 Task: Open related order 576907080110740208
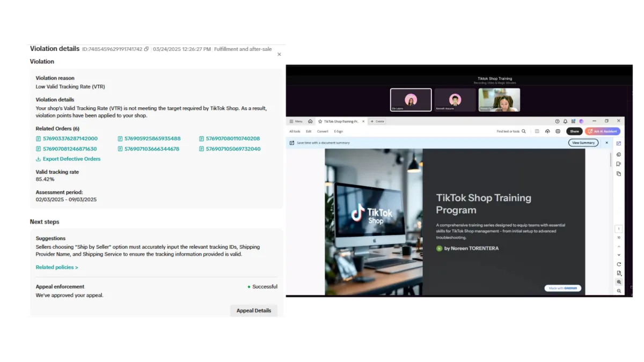point(229,138)
